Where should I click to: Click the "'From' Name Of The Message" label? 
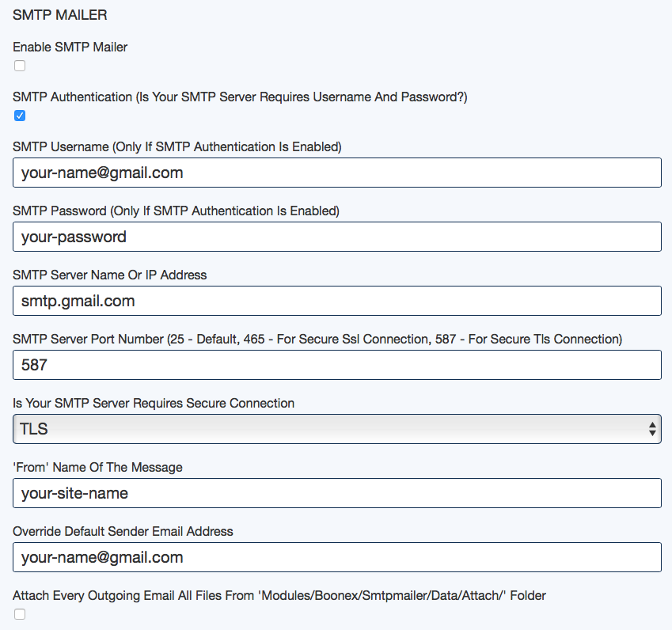(x=97, y=467)
